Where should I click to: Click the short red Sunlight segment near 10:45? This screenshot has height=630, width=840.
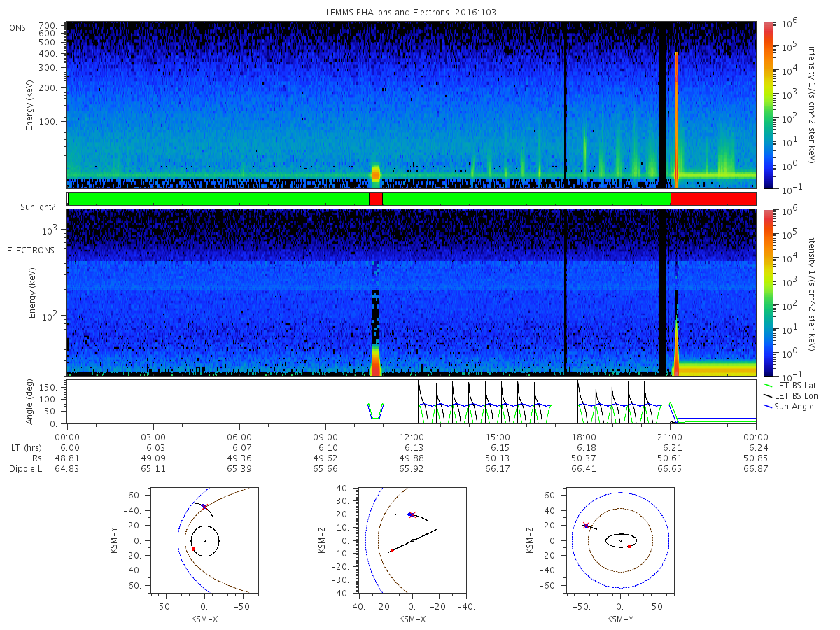pos(376,199)
